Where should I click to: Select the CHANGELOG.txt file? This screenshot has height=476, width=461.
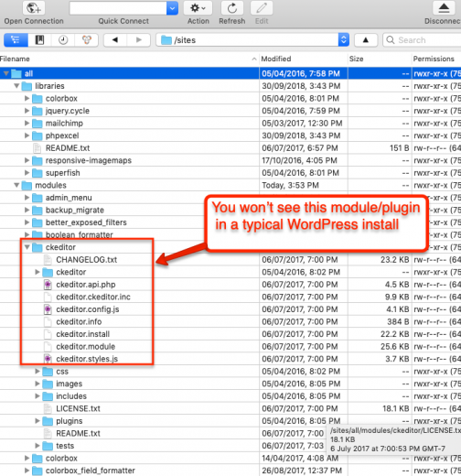[x=87, y=260]
